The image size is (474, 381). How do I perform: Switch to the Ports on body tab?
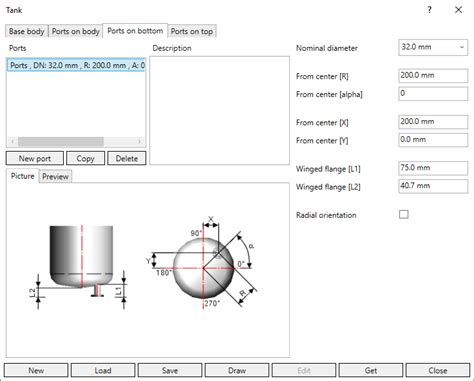[76, 31]
